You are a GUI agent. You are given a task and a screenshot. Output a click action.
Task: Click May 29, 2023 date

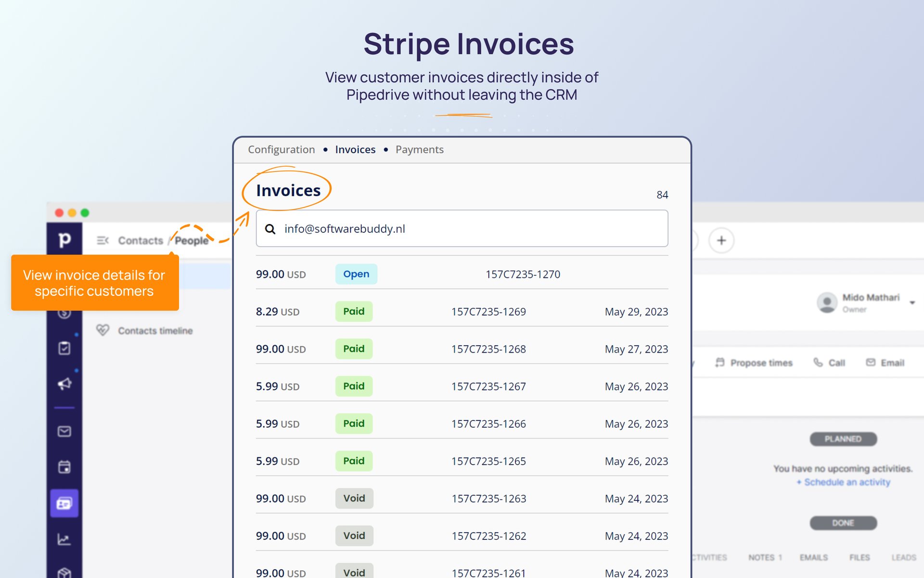point(636,312)
